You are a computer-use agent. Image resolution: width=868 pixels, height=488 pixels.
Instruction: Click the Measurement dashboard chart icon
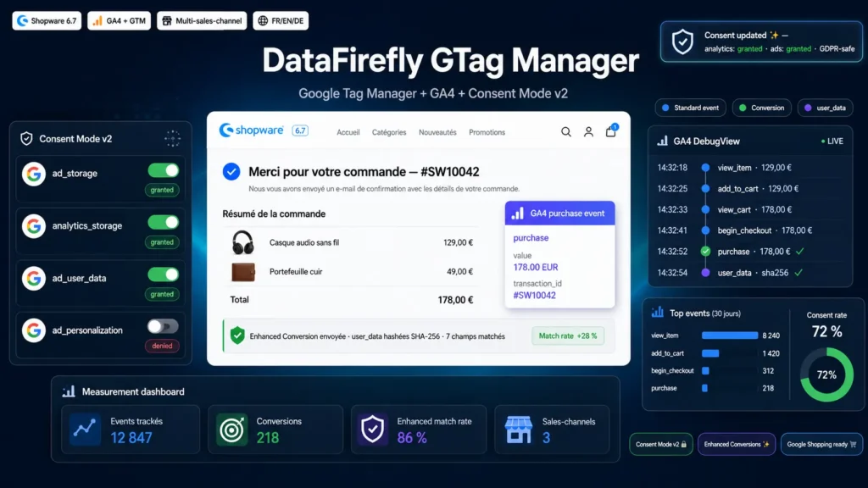[x=69, y=391]
